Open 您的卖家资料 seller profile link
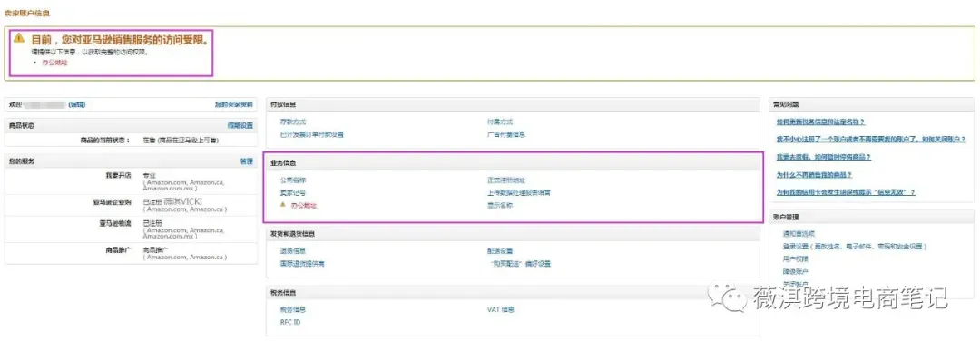980x341 pixels. pos(234,105)
